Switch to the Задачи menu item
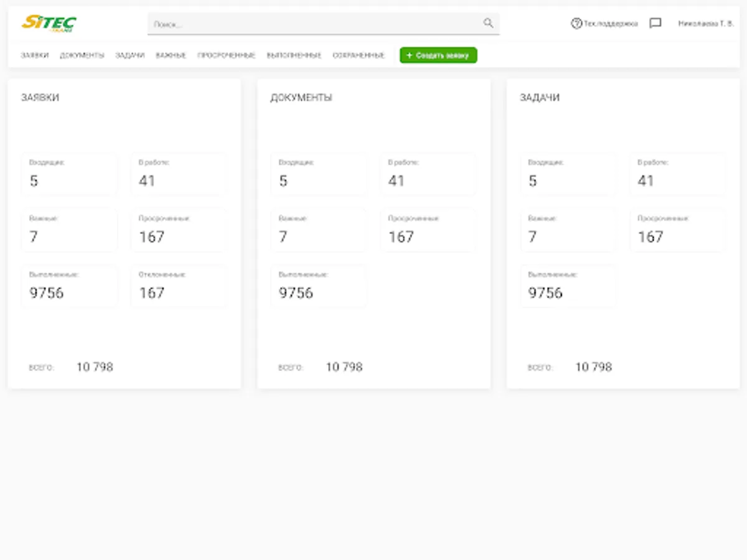747x560 pixels. coord(129,55)
